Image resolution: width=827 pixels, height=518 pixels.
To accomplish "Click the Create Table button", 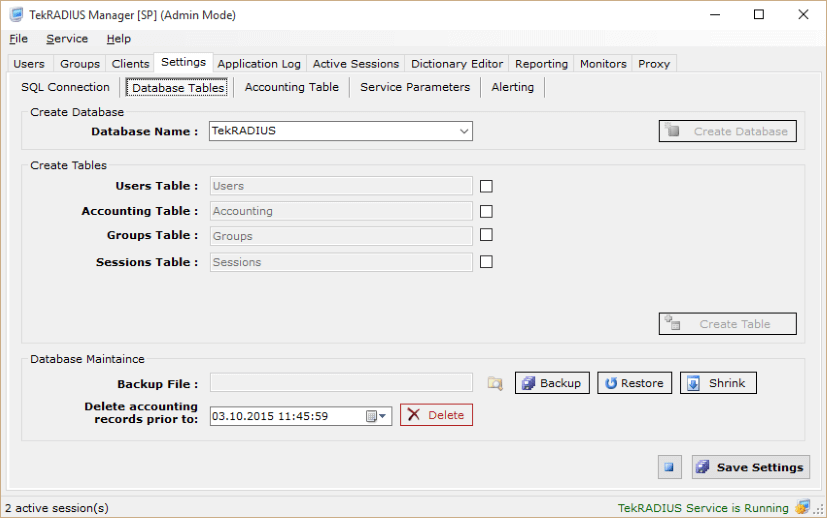I will (728, 324).
